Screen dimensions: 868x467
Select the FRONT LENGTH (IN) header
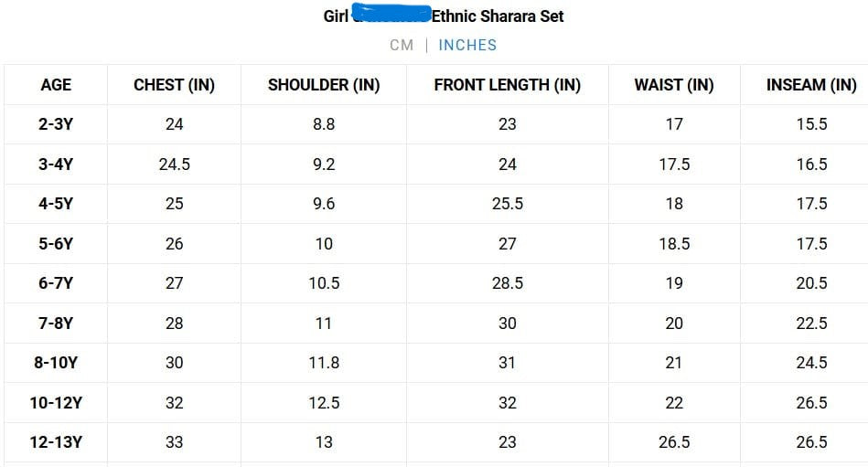pyautogui.click(x=507, y=85)
